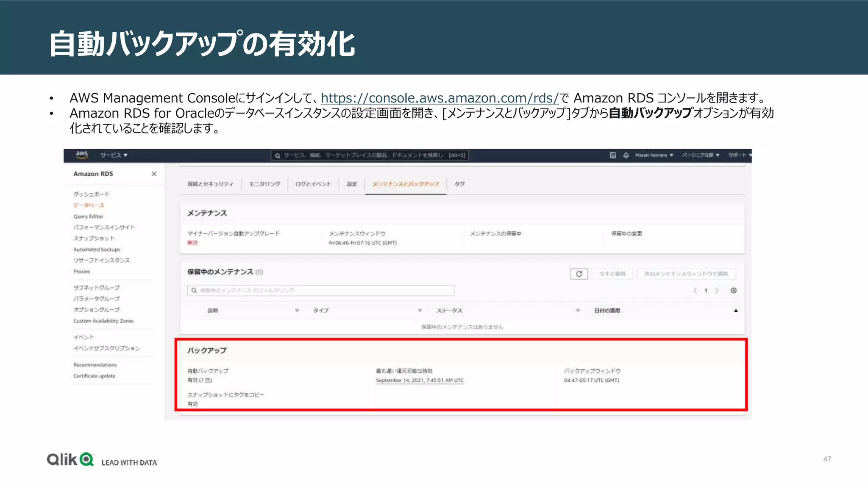Open イベント in the sidebar

pyautogui.click(x=83, y=337)
